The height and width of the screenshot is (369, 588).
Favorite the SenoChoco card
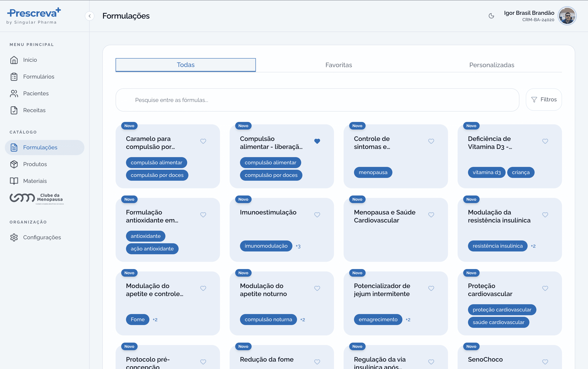(x=545, y=362)
